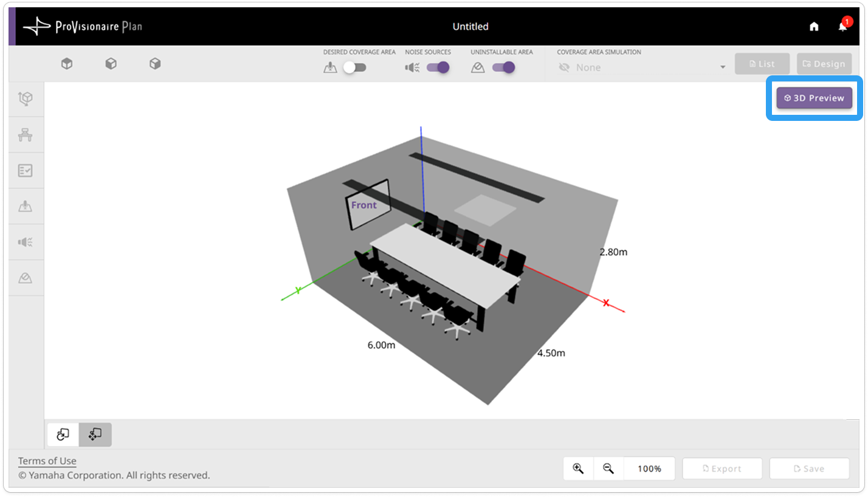Screen dimensions: 868x497
Task: Open the sidebar uninstallable area tool
Action: coord(26,278)
